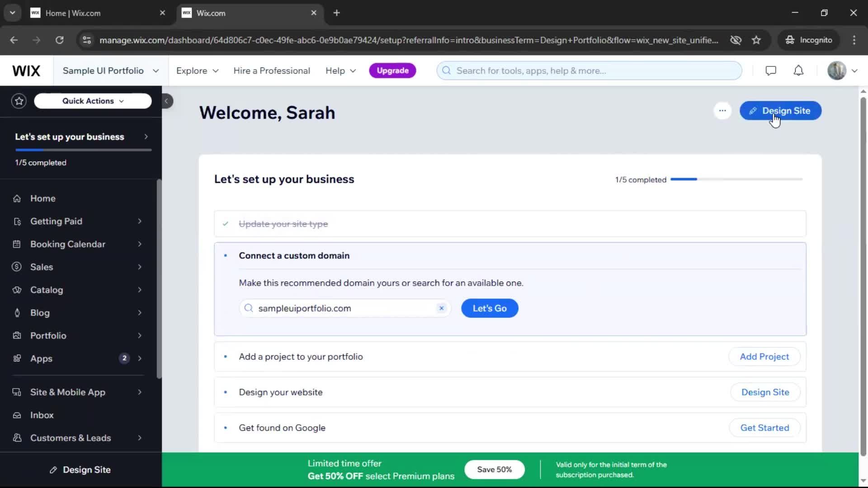
Task: Open the Explore dropdown menu
Action: 198,70
